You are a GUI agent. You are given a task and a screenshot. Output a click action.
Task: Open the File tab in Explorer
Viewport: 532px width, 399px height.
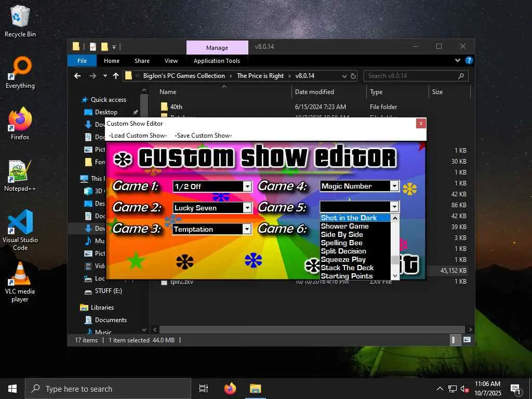point(82,61)
